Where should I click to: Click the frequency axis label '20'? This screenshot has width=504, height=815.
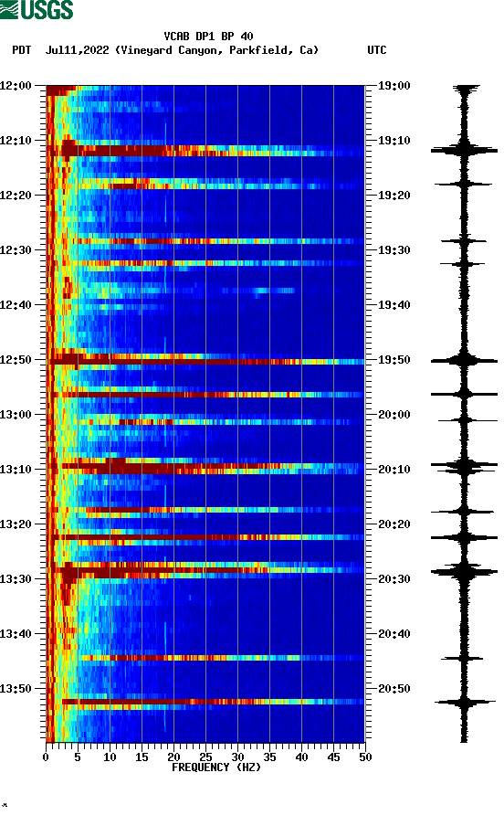pos(173,757)
